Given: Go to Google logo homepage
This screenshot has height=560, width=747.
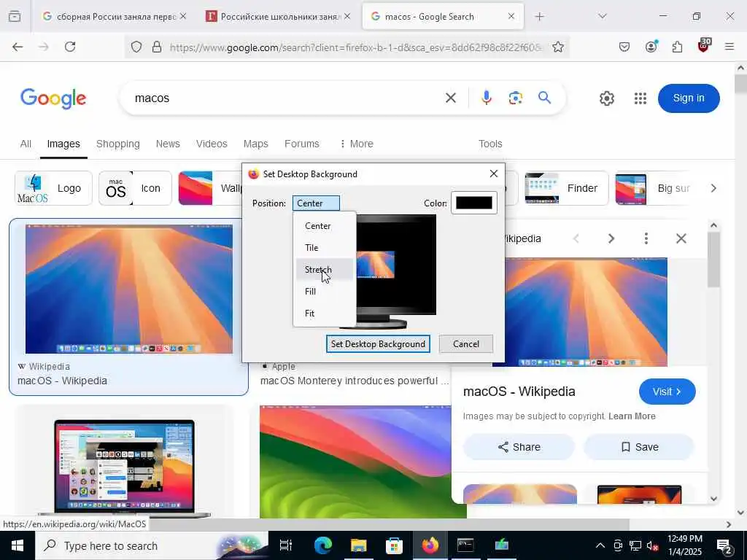Looking at the screenshot, I should tap(53, 98).
